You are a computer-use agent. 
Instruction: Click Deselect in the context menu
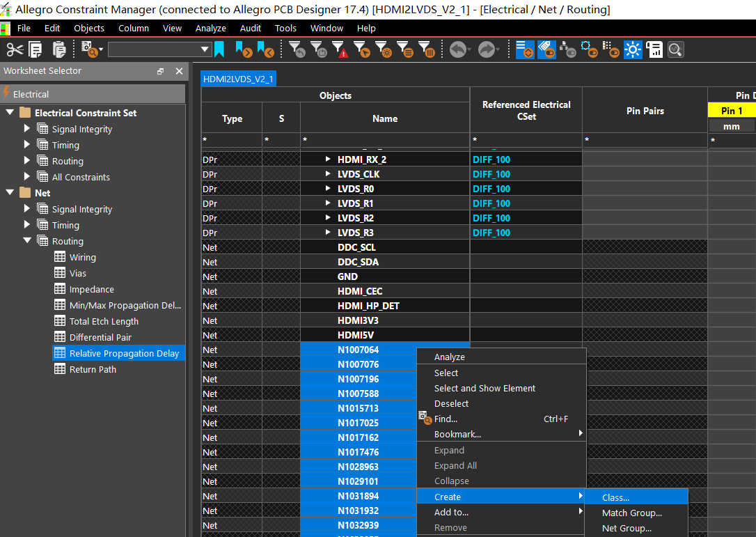[501, 404]
